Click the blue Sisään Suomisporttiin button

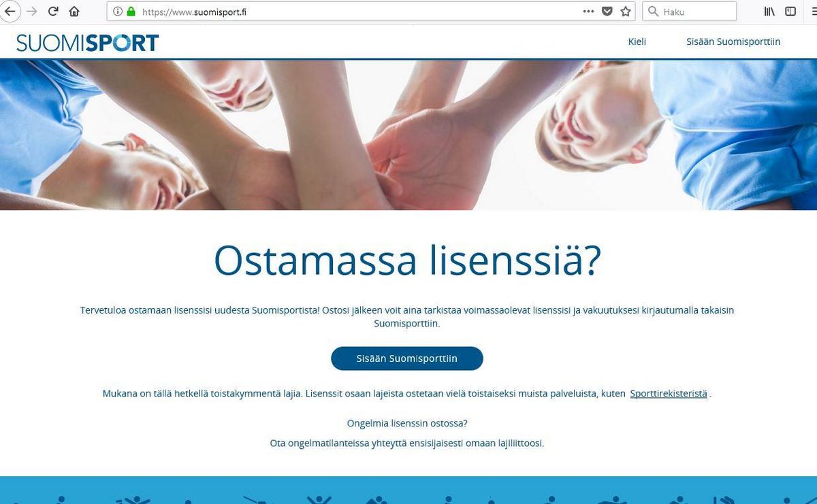407,358
